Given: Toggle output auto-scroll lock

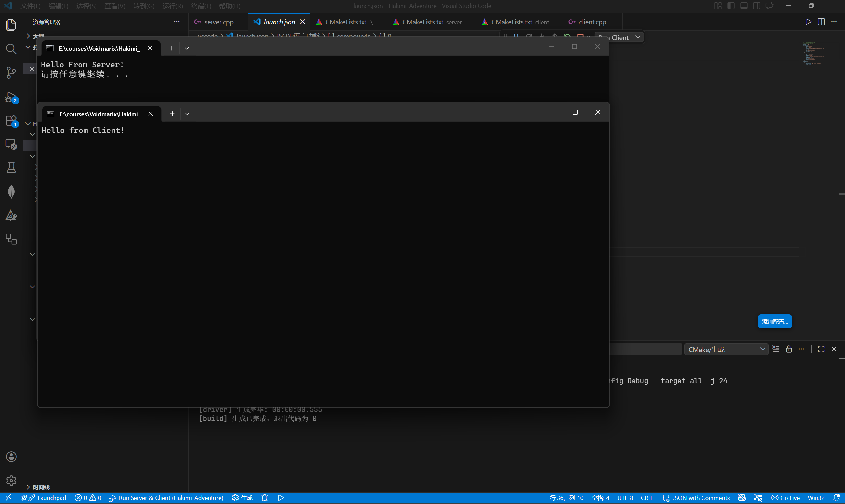Looking at the screenshot, I should [x=789, y=349].
